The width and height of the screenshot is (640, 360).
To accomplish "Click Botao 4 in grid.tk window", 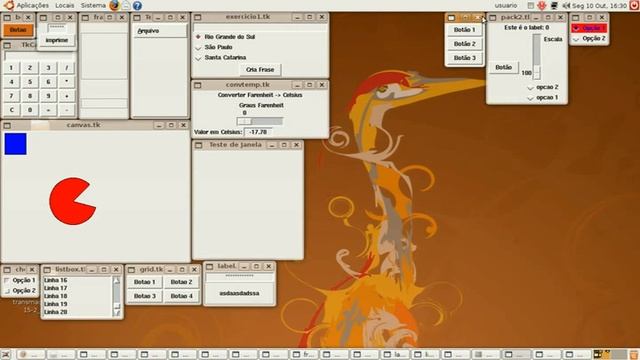I will pos(181,296).
